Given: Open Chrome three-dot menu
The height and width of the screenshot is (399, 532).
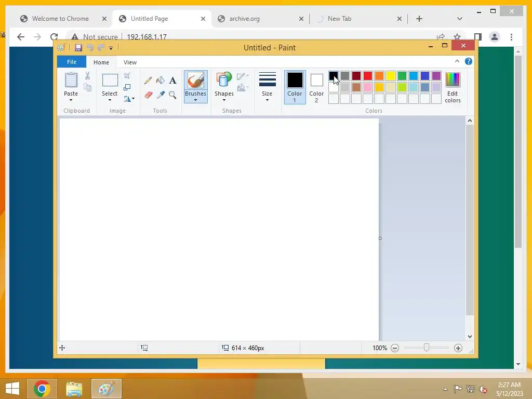Looking at the screenshot, I should pyautogui.click(x=511, y=37).
